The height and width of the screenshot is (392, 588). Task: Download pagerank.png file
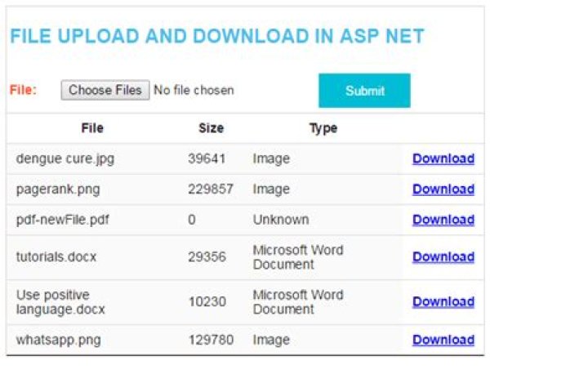pos(443,189)
